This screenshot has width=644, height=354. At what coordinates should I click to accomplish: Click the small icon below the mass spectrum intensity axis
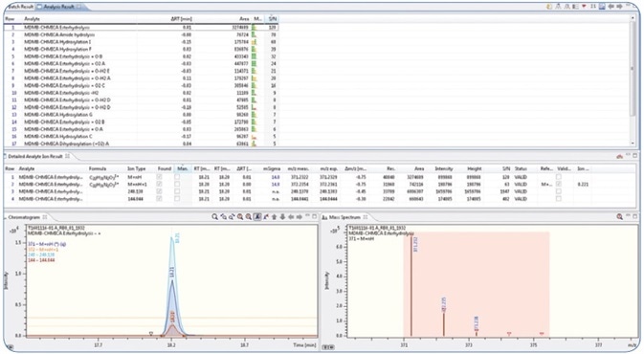point(327,347)
